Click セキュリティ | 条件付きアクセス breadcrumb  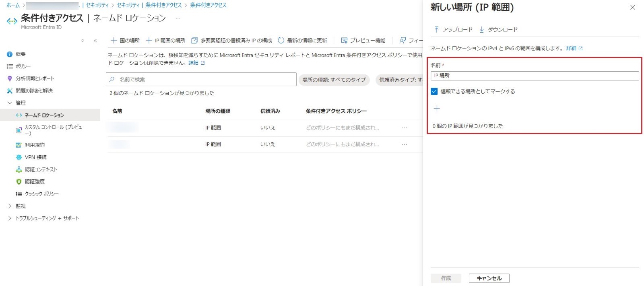pyautogui.click(x=149, y=5)
